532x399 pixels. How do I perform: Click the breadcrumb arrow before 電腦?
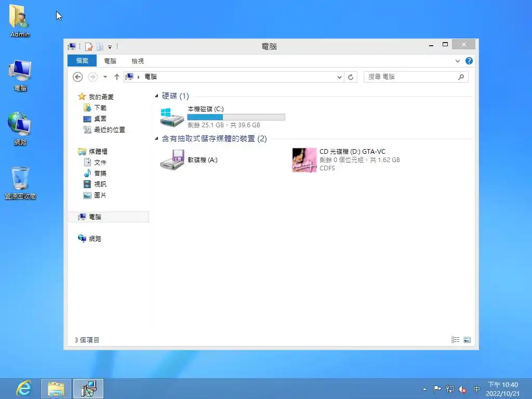tap(138, 77)
